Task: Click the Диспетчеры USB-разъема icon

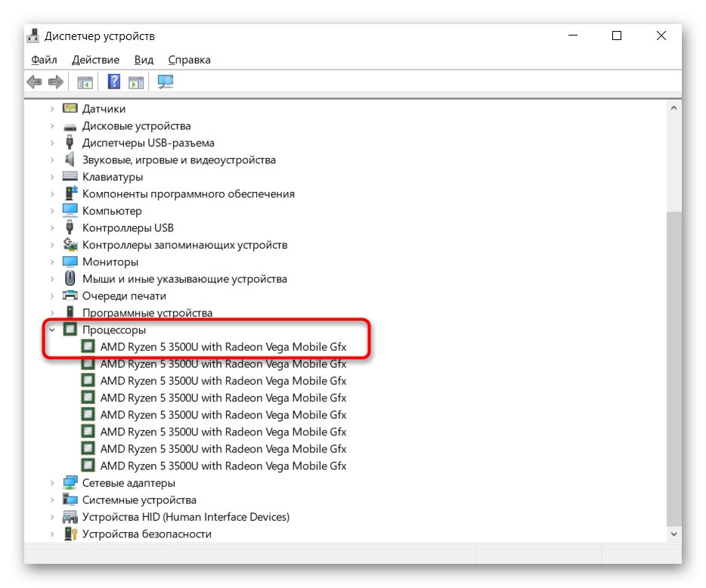Action: (70, 142)
